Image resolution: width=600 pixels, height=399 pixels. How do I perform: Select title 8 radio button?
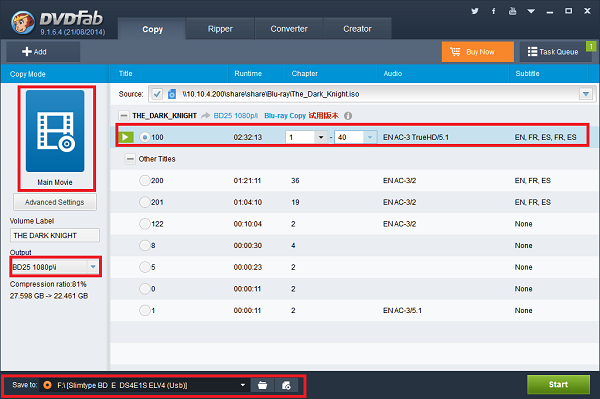point(145,245)
